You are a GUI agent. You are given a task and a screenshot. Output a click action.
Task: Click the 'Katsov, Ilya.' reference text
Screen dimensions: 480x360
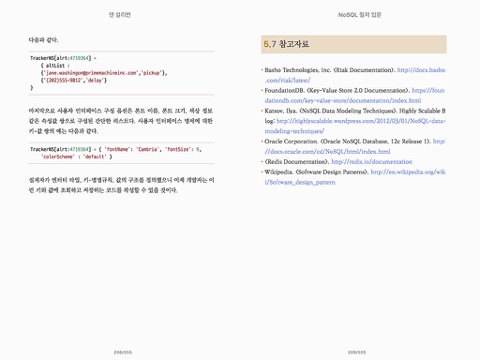[x=281, y=111]
